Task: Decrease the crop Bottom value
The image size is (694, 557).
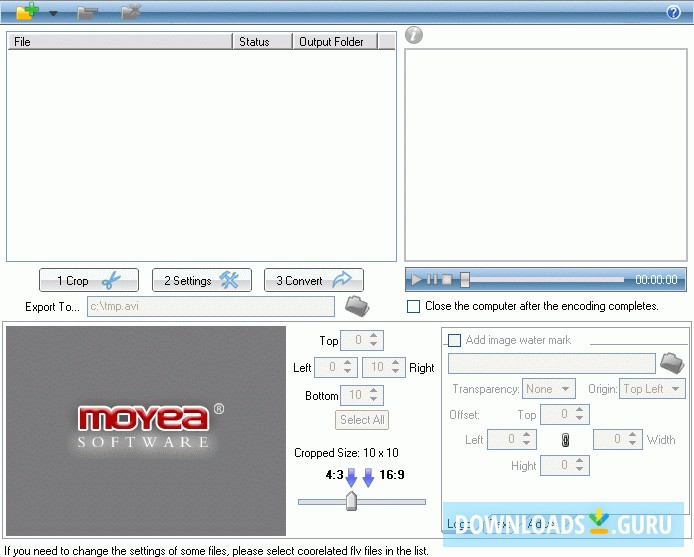Action: coord(374,399)
